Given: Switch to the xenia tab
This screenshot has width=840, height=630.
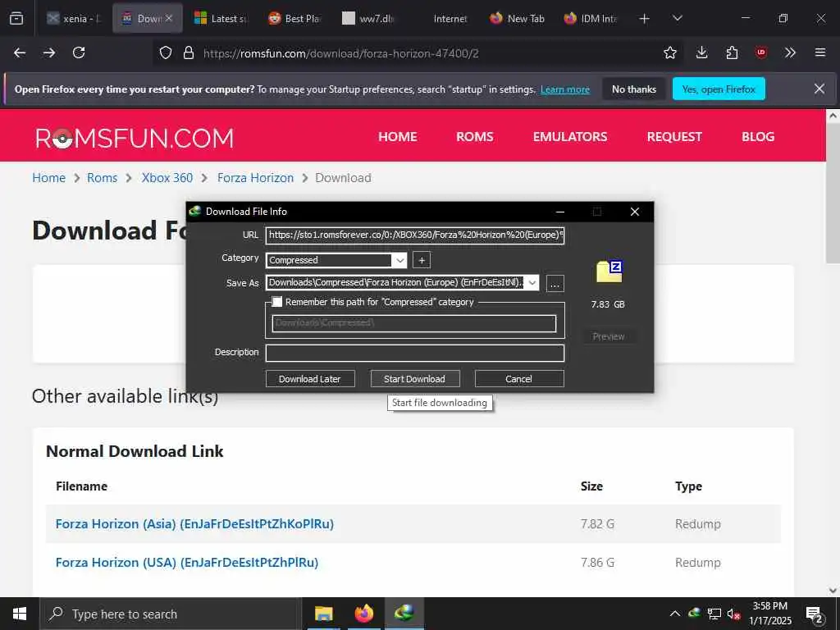Looking at the screenshot, I should click(73, 19).
